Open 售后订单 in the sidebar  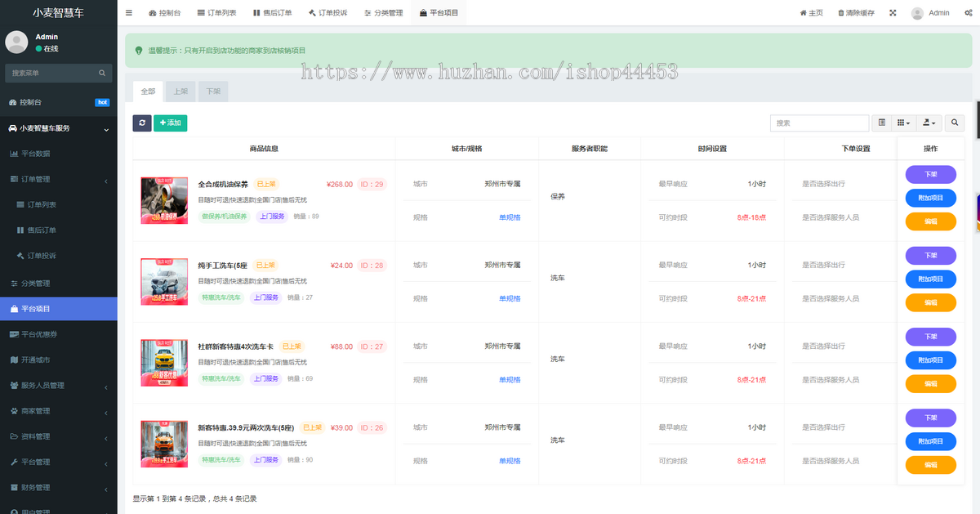(x=58, y=230)
